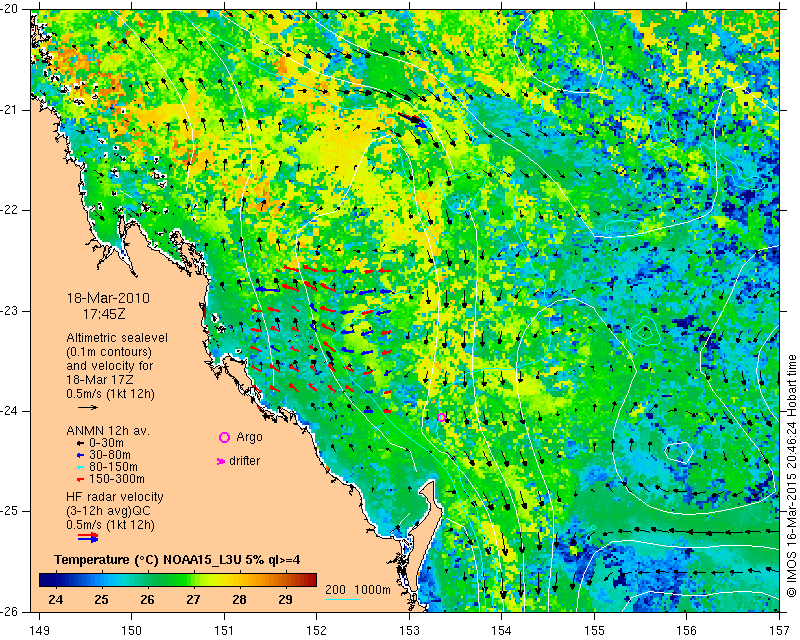Viewport: 800px width, 640px height.
Task: Click the longitude axis label 150
Action: coord(132,630)
